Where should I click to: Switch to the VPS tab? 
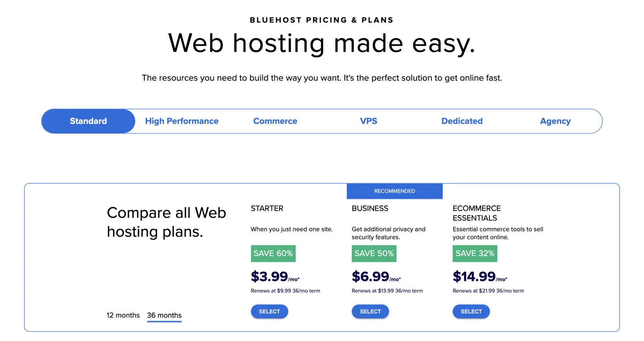369,121
